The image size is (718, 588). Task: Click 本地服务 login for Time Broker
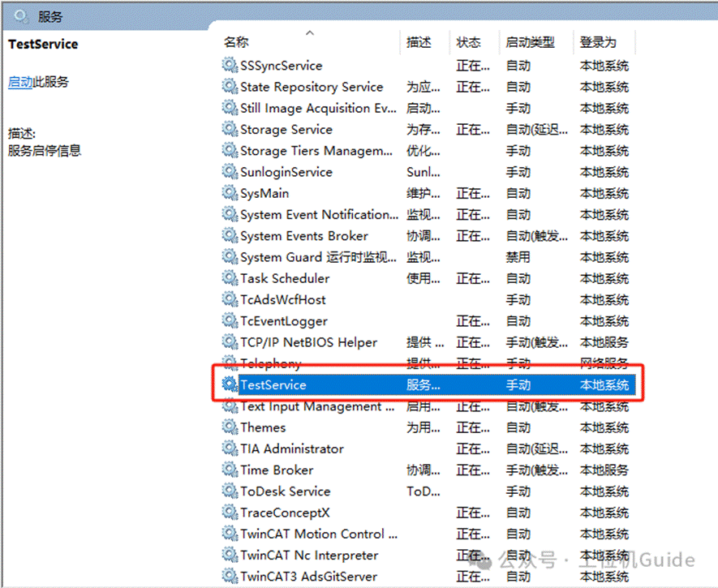pos(604,470)
